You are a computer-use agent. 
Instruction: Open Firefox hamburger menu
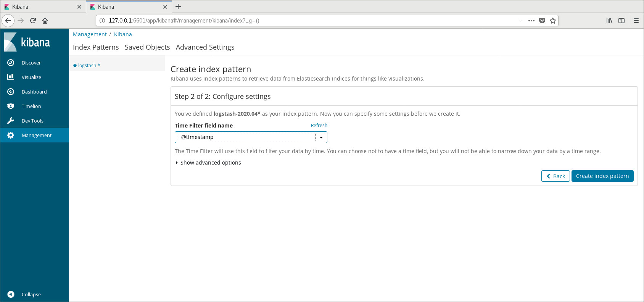(636, 21)
